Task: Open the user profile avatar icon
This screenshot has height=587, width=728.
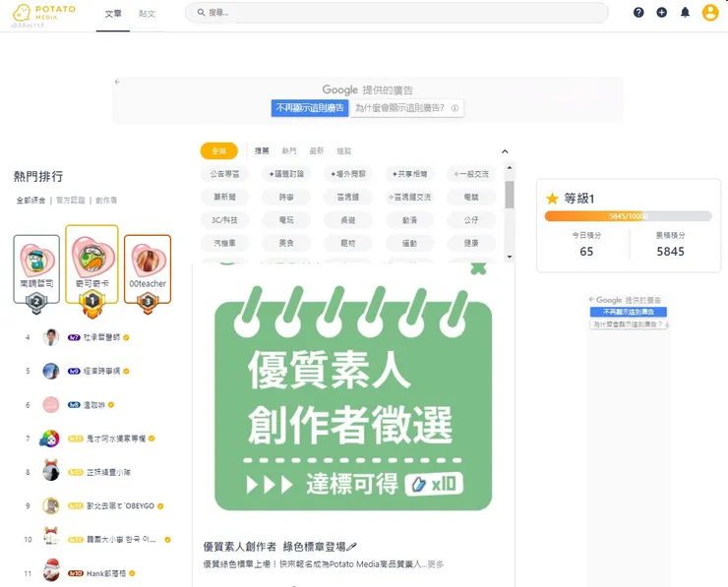Action: point(710,13)
